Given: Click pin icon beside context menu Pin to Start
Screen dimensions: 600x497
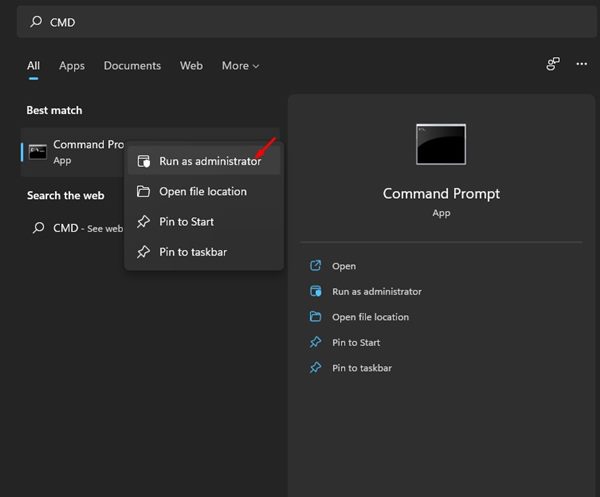Looking at the screenshot, I should coord(143,222).
